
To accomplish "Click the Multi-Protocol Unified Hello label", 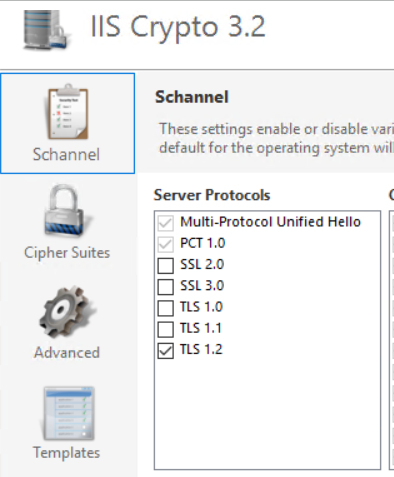I will pyautogui.click(x=270, y=222).
